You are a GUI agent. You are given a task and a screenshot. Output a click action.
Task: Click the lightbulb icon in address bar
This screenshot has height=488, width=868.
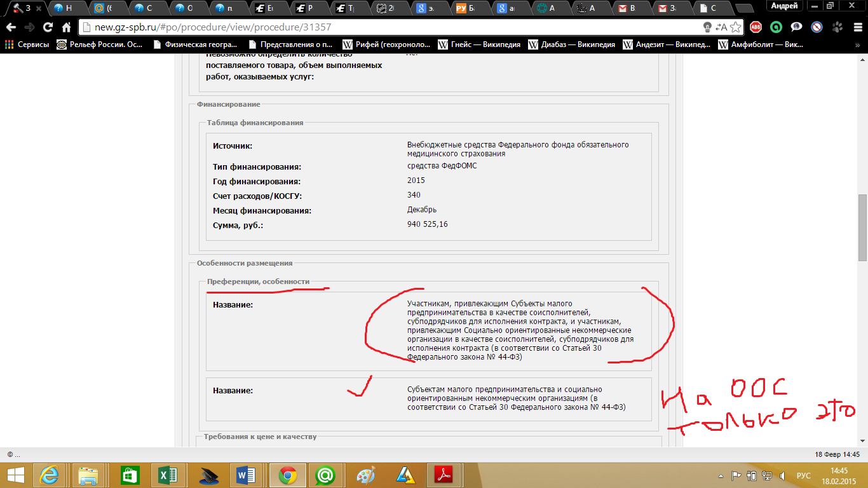click(x=707, y=27)
